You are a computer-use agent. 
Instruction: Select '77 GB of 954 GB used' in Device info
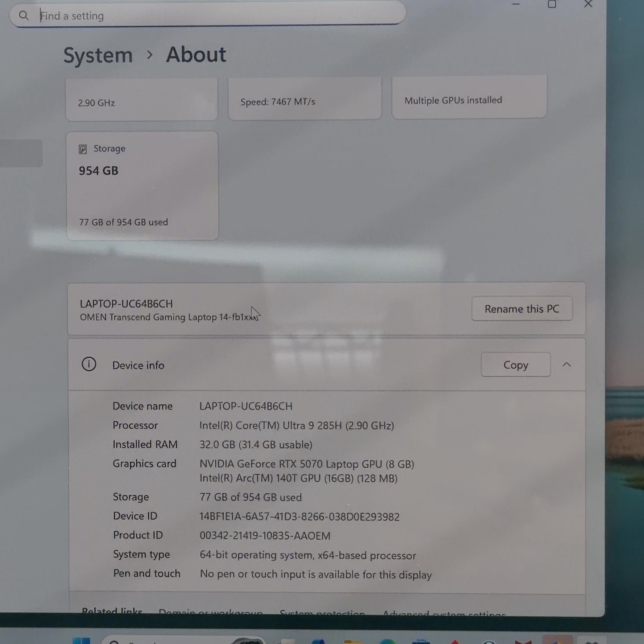(x=251, y=497)
